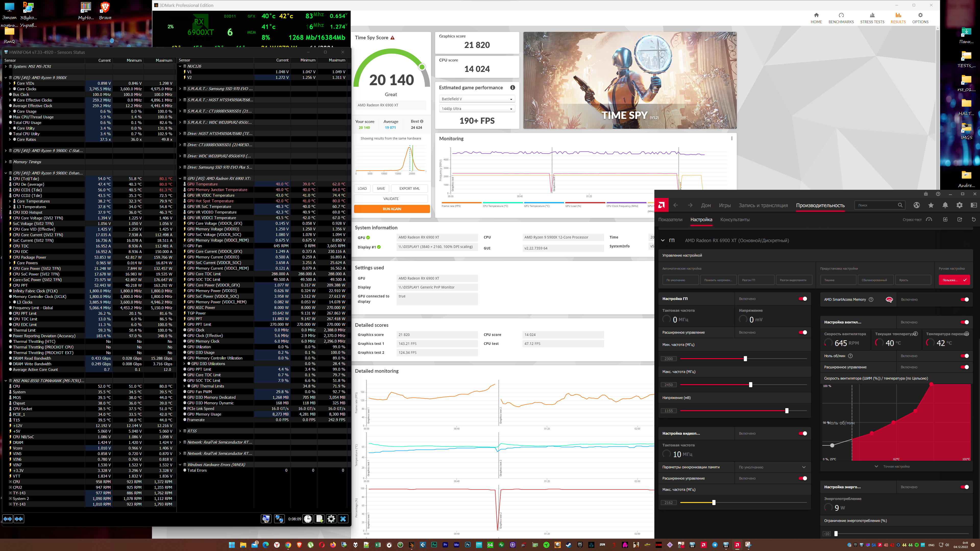This screenshot has height=551, width=980.
Task: Open Игры tab in AMD Software
Action: 724,205
